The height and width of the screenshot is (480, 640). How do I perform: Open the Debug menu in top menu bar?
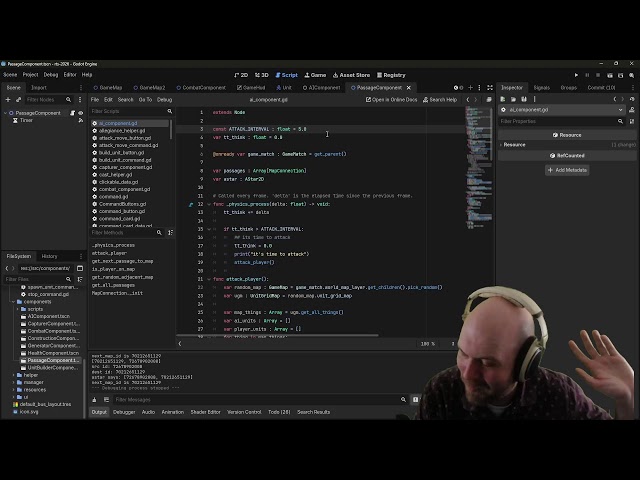point(51,75)
